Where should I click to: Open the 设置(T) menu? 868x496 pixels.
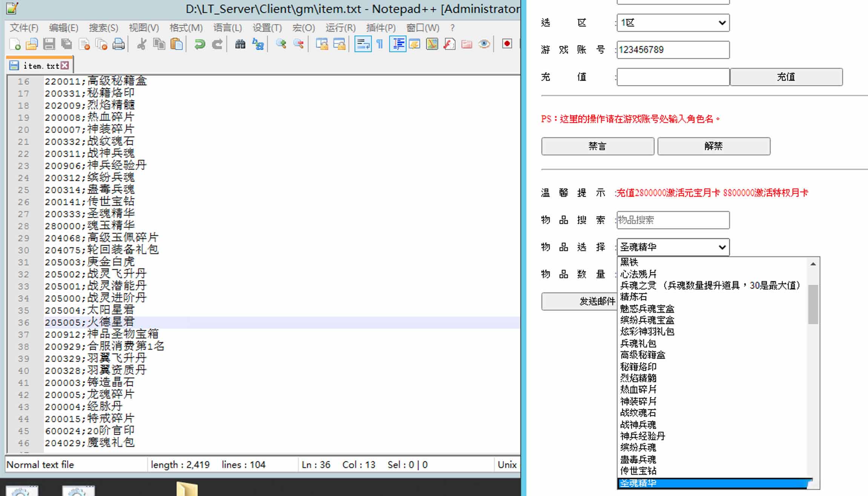click(267, 28)
